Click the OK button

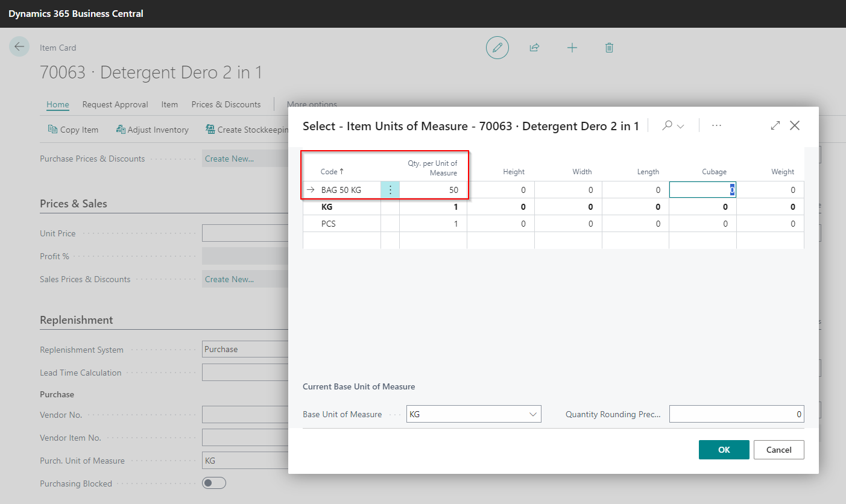coord(724,450)
